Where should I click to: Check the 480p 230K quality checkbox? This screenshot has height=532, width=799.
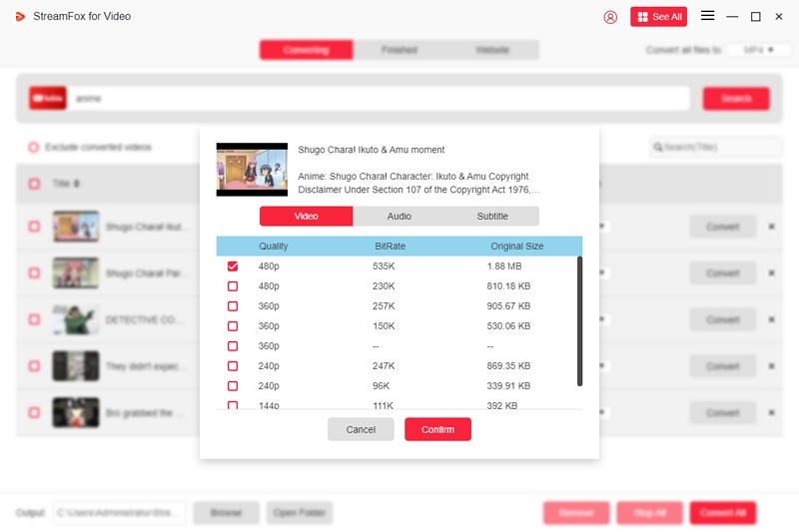coord(233,286)
